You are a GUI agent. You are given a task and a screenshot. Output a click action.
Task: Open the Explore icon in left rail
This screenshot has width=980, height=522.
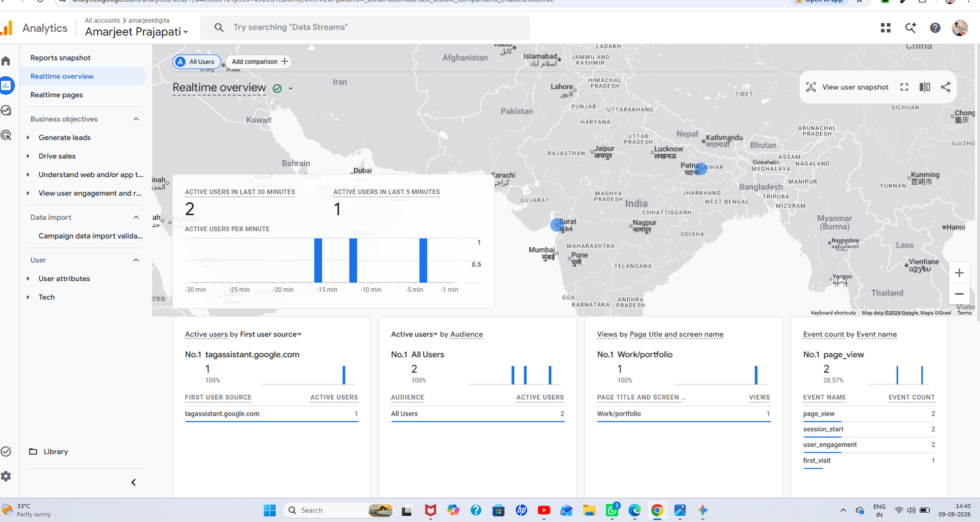(x=6, y=110)
